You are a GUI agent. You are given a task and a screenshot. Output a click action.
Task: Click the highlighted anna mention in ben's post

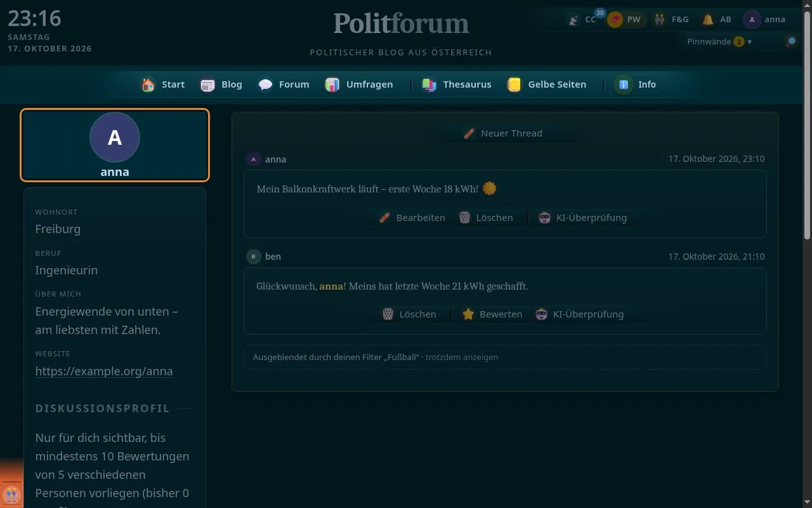click(331, 286)
